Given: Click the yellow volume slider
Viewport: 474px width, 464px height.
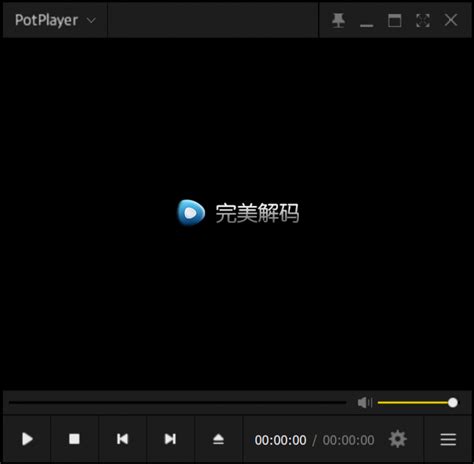Looking at the screenshot, I should click(417, 403).
